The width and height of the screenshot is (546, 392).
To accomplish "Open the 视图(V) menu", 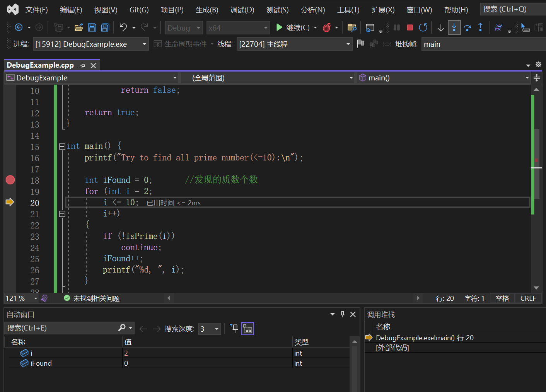I will tap(106, 10).
